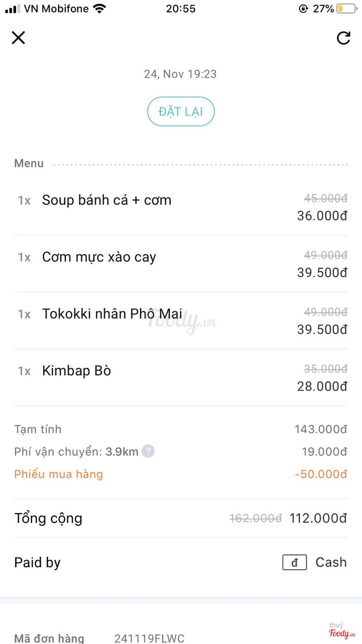The image size is (362, 644).
Task: Select the Soup bánh cá + cơm item
Action: (107, 200)
